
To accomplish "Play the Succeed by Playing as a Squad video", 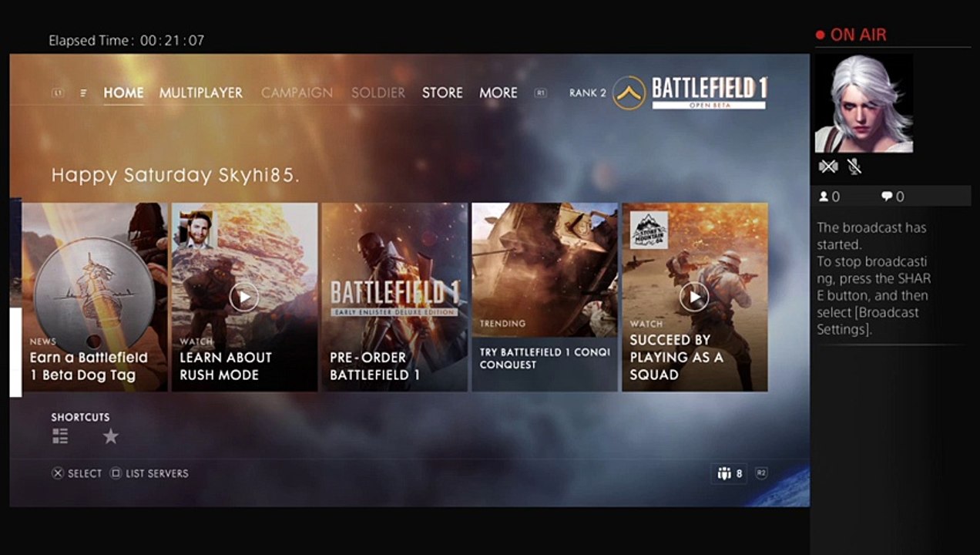I will coord(695,297).
